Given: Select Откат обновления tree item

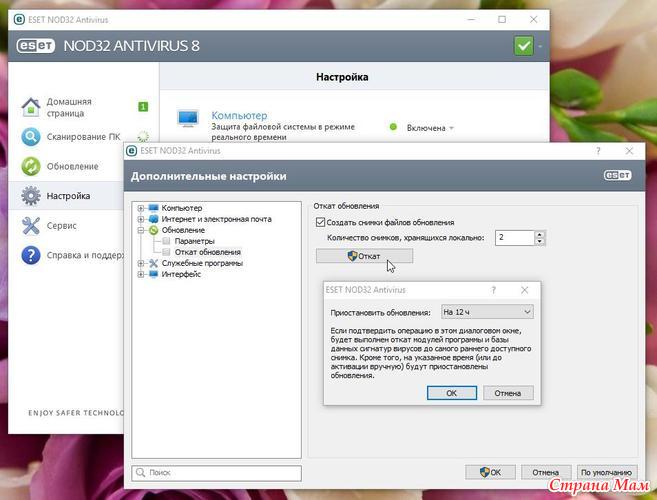Looking at the screenshot, I should point(207,252).
